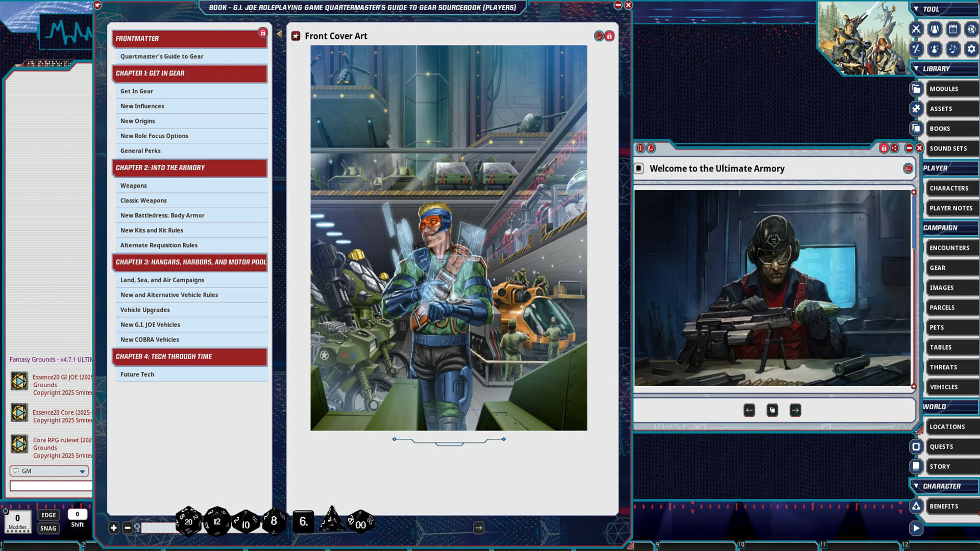Image resolution: width=980 pixels, height=551 pixels.
Task: Open the Modifiers tool
Action: (x=916, y=49)
